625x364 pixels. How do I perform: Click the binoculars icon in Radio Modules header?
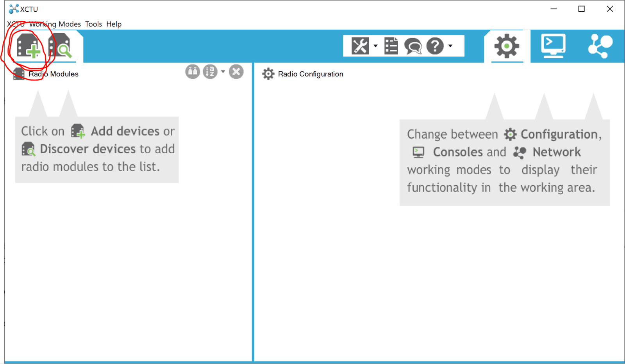[x=193, y=72]
